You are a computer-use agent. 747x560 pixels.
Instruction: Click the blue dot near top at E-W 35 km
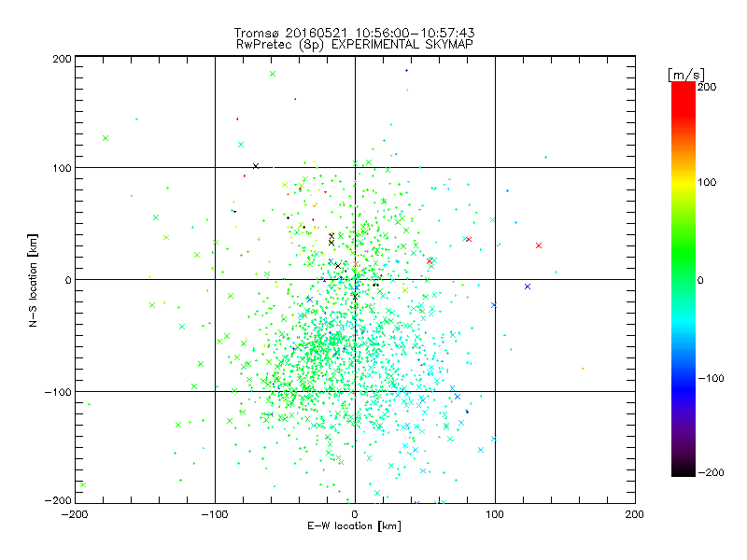(406, 71)
